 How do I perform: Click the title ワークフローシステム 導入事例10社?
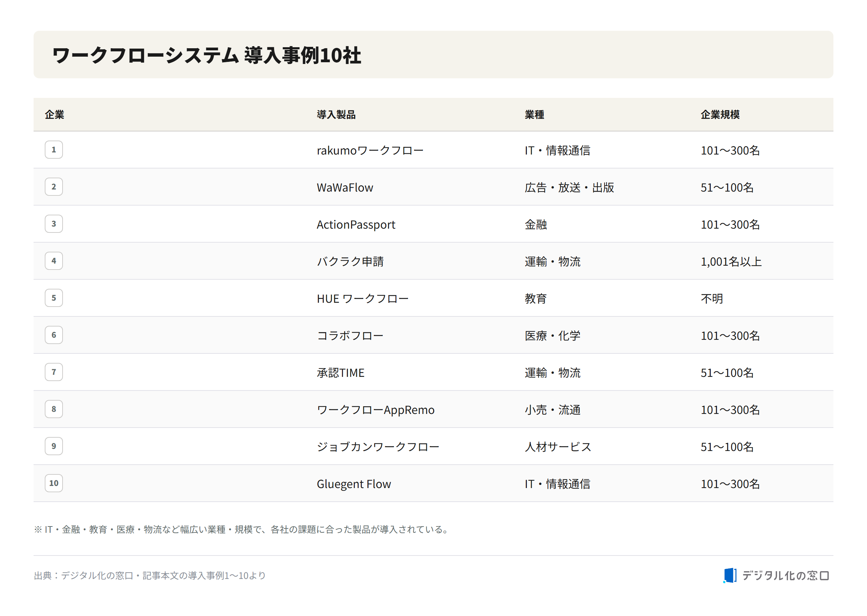pos(207,55)
